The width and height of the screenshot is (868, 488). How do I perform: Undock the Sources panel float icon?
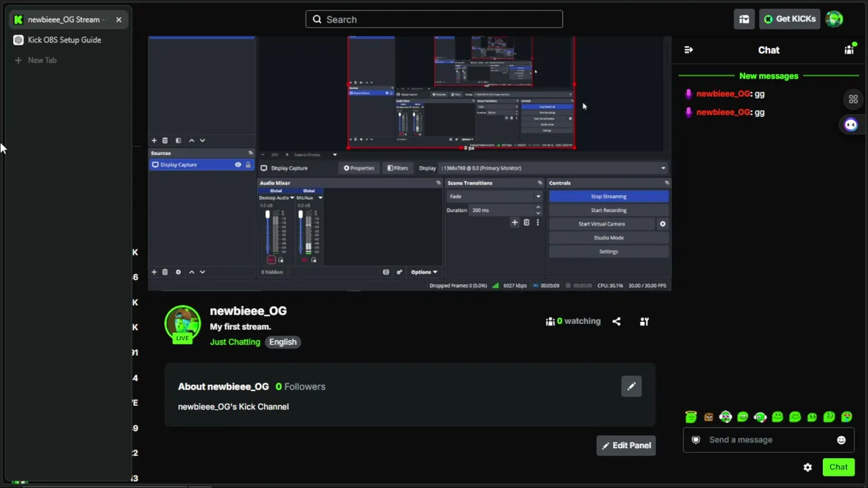250,153
